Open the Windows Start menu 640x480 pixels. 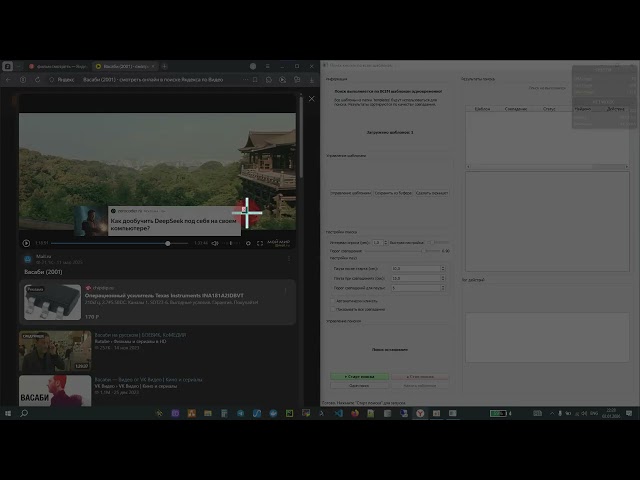8,413
